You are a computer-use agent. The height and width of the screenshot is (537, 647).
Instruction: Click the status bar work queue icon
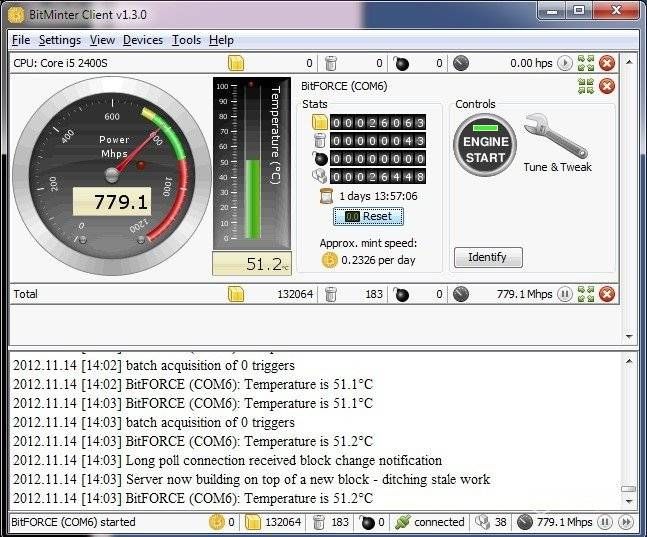tap(482, 522)
